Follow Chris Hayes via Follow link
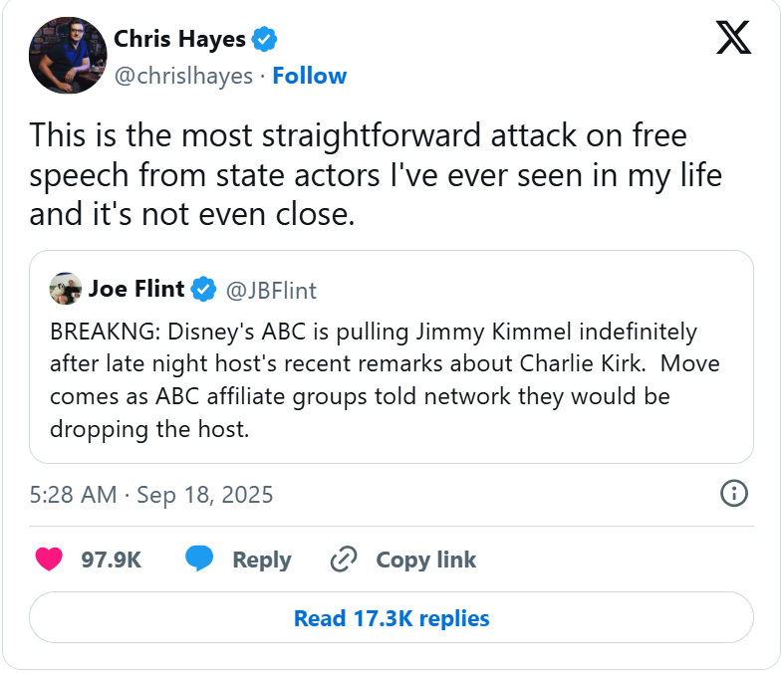784x674 pixels. tap(309, 76)
